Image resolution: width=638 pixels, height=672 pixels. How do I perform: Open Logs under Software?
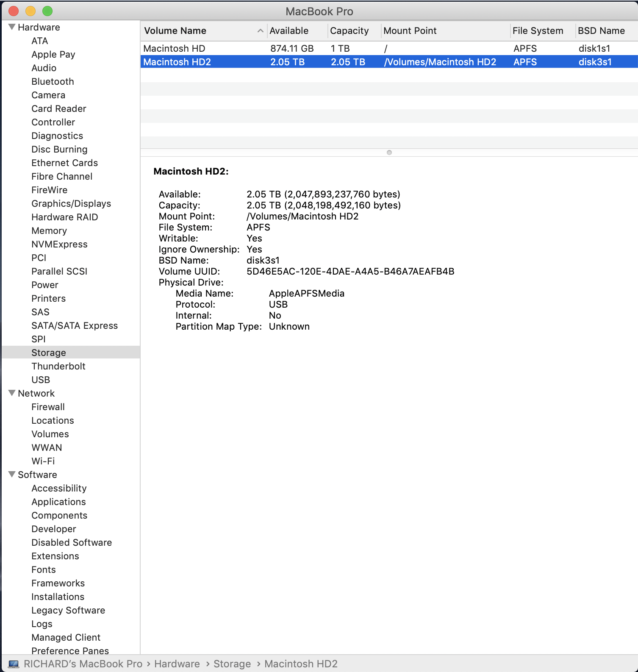pos(42,624)
